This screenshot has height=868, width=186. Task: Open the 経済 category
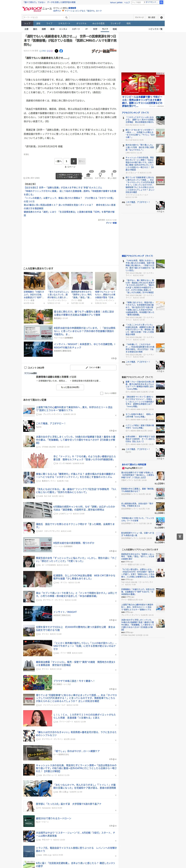(x=52, y=29)
